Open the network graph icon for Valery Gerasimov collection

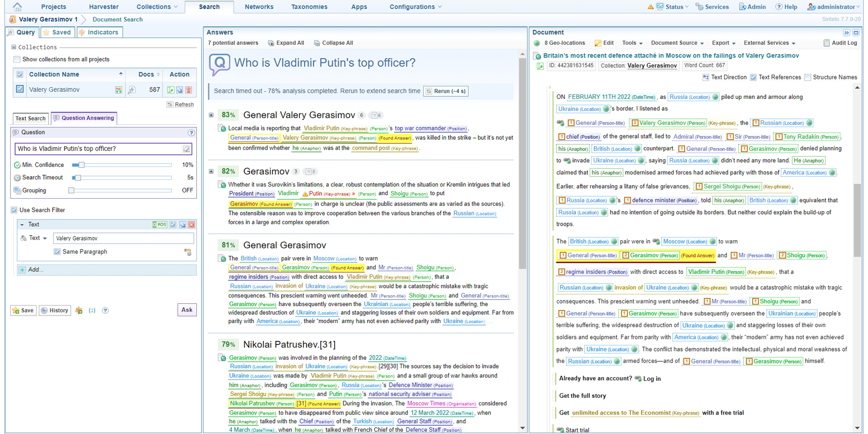click(x=119, y=90)
